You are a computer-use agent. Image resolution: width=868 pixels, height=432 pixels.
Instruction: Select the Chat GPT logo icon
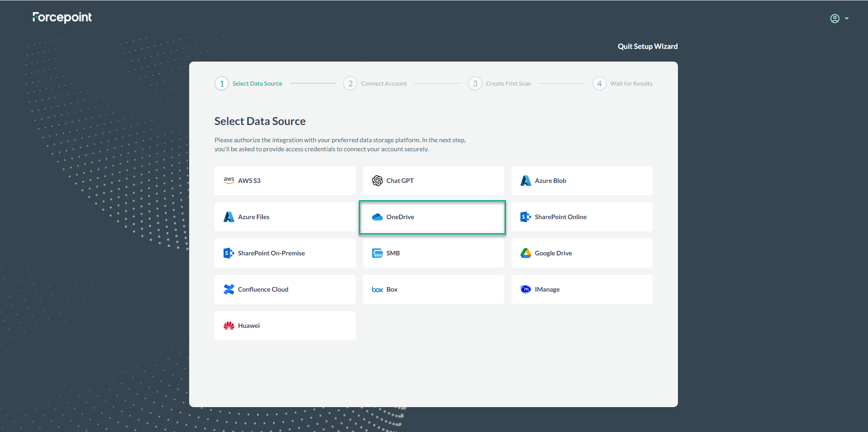[377, 181]
